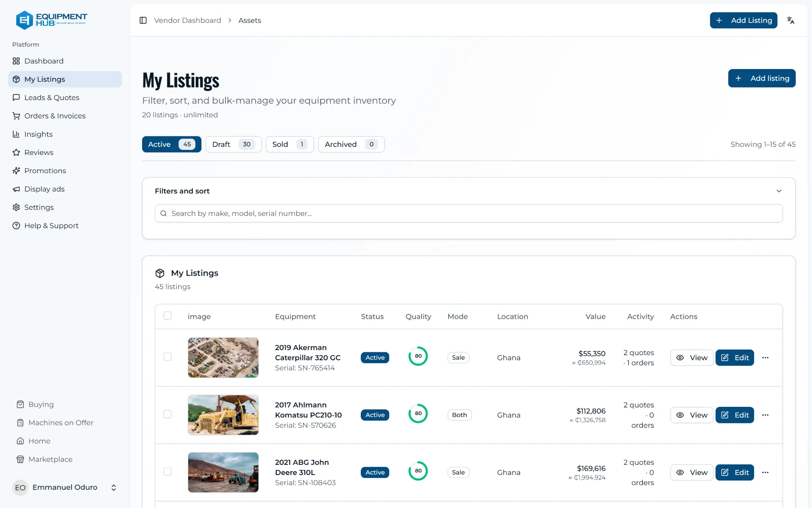Screen dimensions: 812x508
Task: Check the Komatsu PC210-10 row
Action: click(167, 414)
